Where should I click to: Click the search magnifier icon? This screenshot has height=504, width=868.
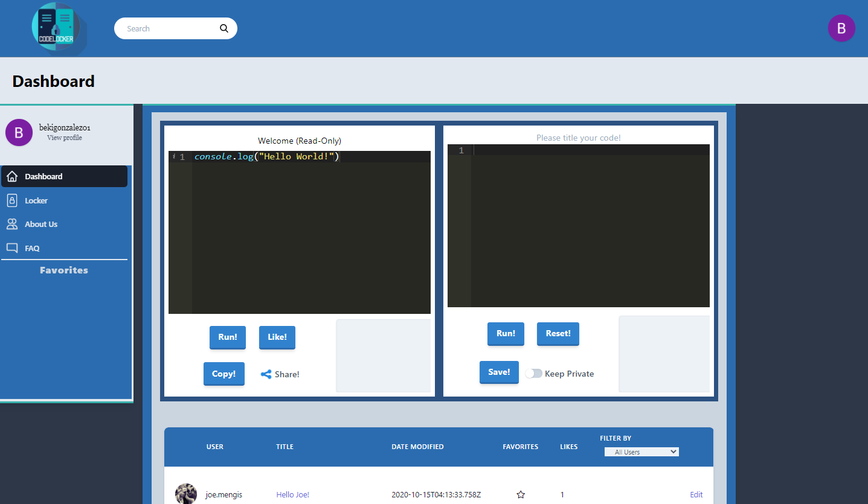pos(224,28)
